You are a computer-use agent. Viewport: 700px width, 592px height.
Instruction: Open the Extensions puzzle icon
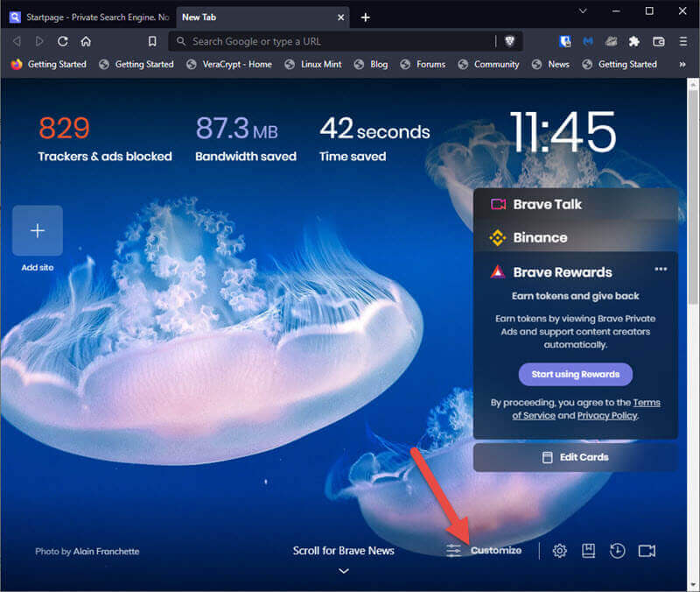634,41
